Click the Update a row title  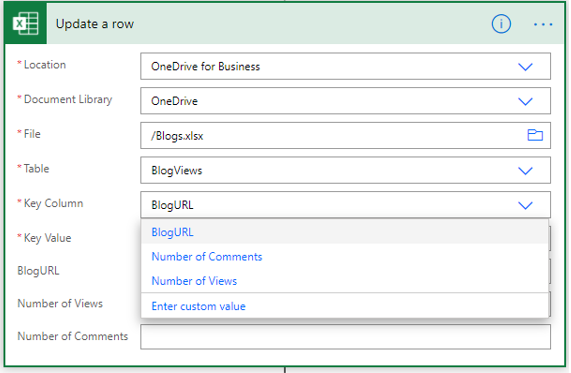click(95, 24)
